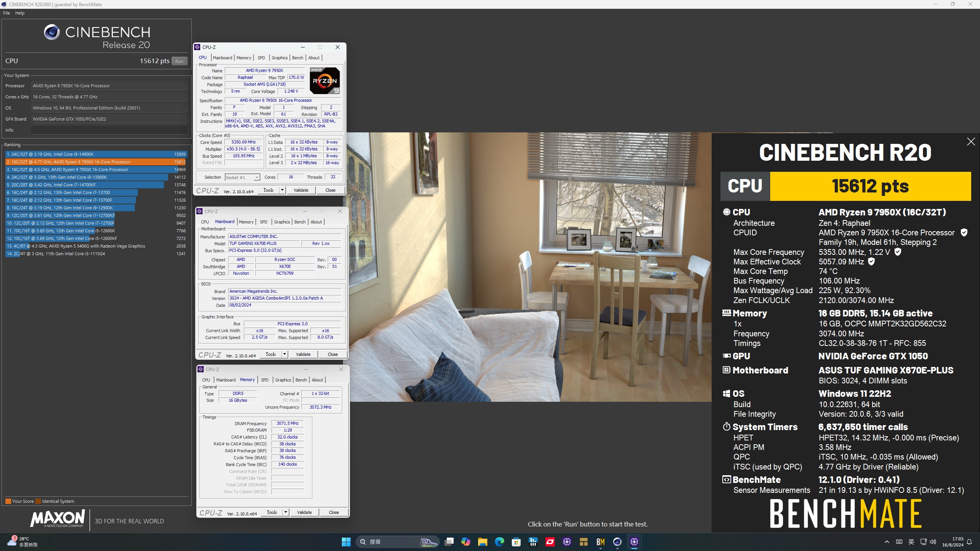Open the weather widget showing 28°C
This screenshot has width=980, height=551.
coord(23,542)
